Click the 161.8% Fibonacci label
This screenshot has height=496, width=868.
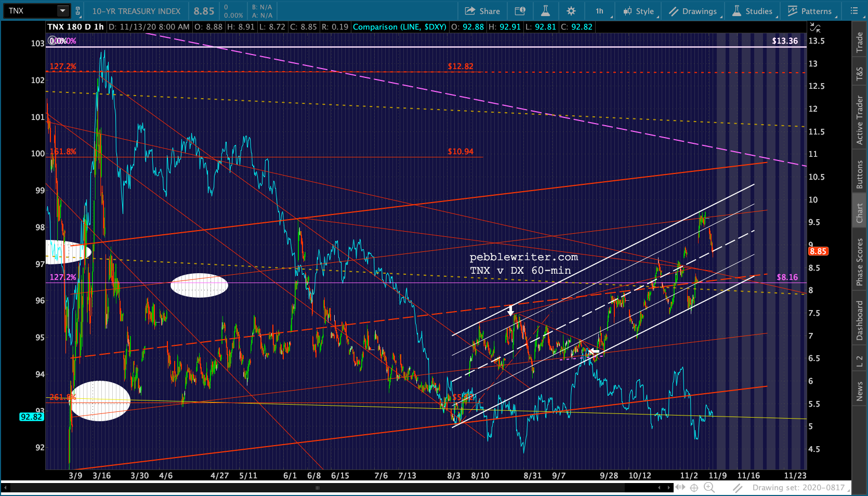point(63,152)
